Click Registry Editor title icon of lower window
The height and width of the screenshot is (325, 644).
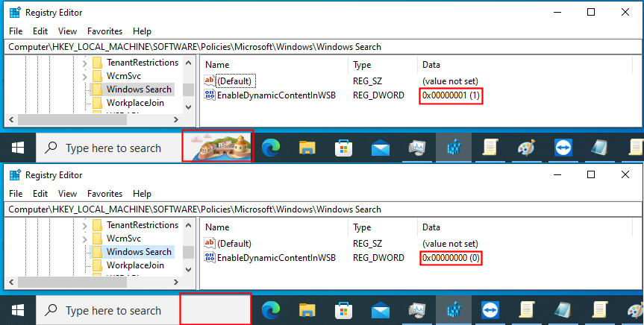coord(15,175)
